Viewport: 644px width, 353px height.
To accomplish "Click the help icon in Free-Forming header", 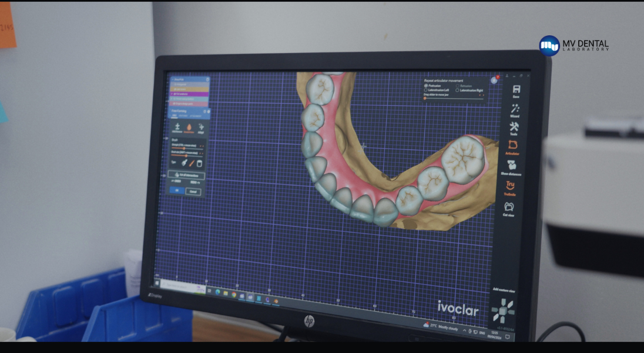I will (204, 112).
